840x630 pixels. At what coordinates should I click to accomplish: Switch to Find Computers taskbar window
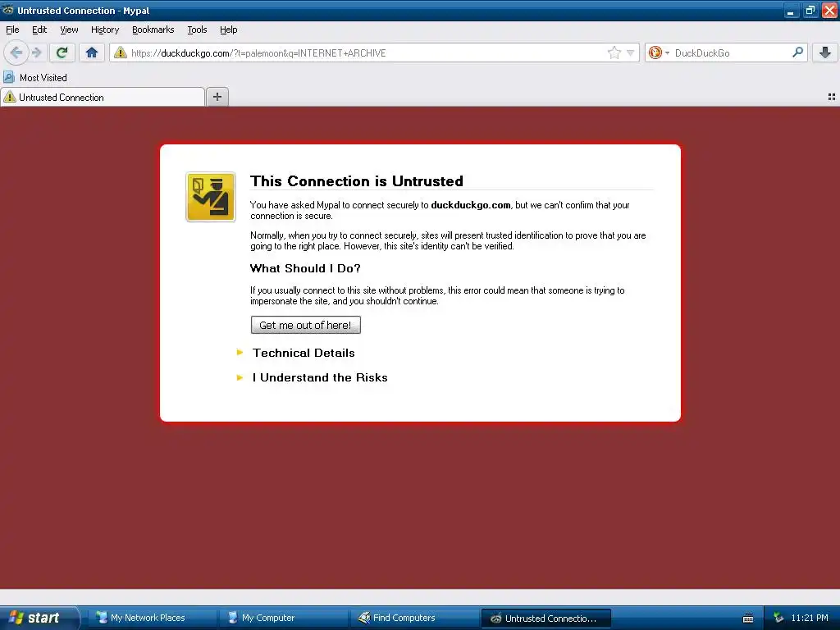413,618
